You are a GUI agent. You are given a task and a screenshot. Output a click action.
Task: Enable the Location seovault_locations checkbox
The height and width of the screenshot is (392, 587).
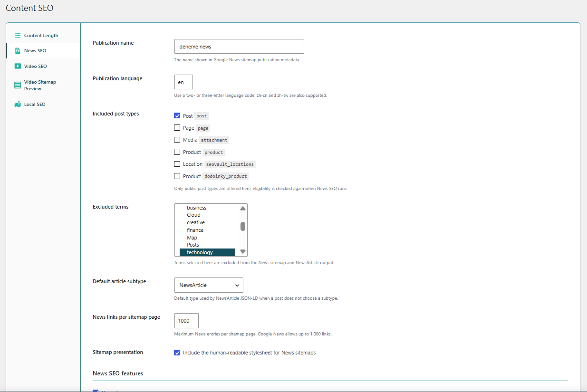point(177,164)
